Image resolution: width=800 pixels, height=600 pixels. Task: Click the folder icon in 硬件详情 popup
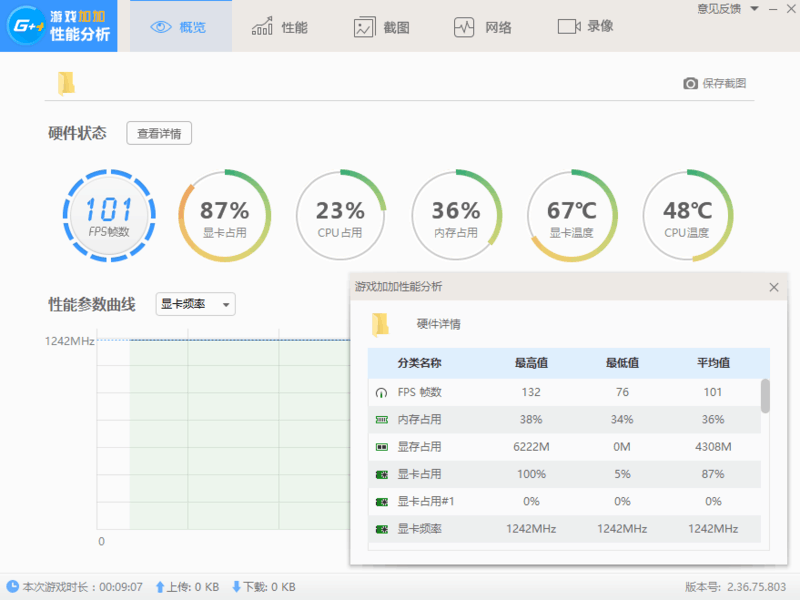(380, 324)
